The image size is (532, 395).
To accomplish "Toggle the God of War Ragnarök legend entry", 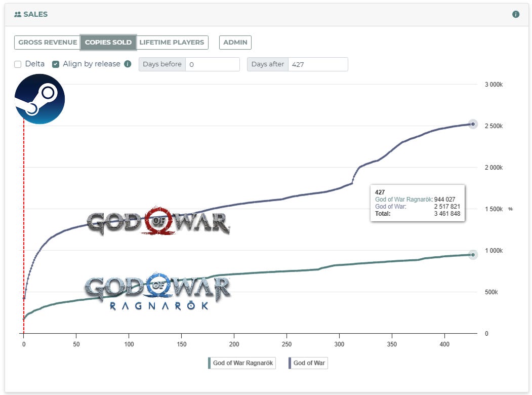I will (x=241, y=363).
